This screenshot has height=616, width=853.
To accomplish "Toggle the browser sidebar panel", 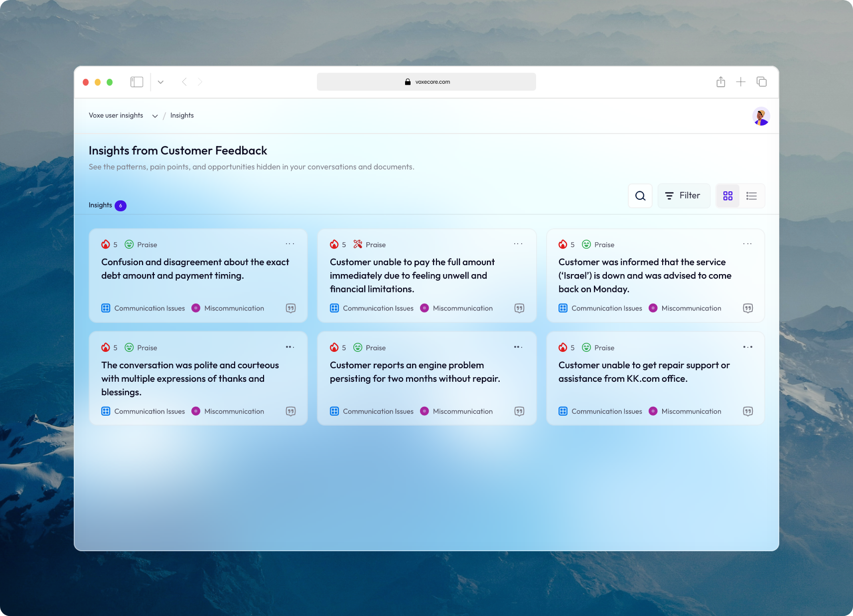I will (137, 82).
